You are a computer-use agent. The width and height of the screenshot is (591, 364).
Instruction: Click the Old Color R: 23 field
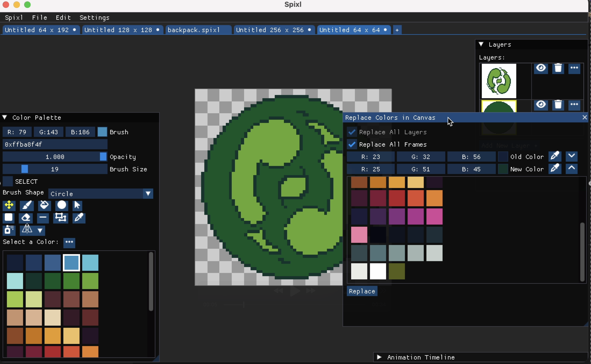[371, 157]
